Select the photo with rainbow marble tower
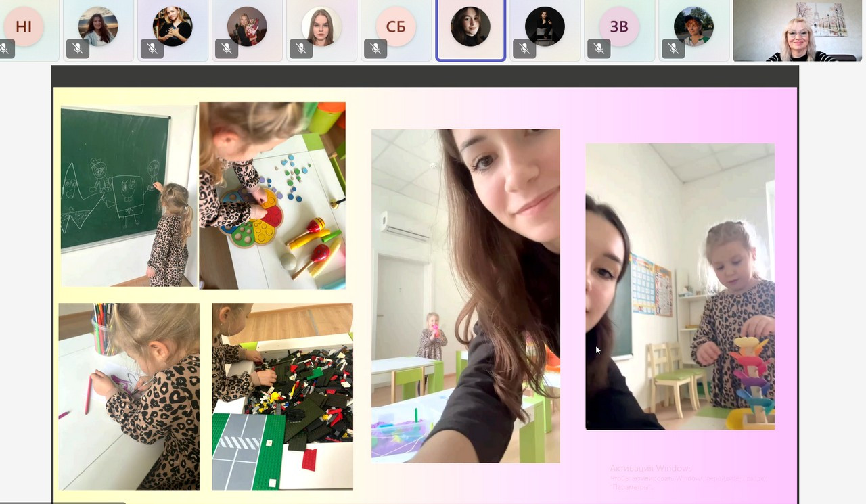Screen dimensions: 866x504 (680, 286)
